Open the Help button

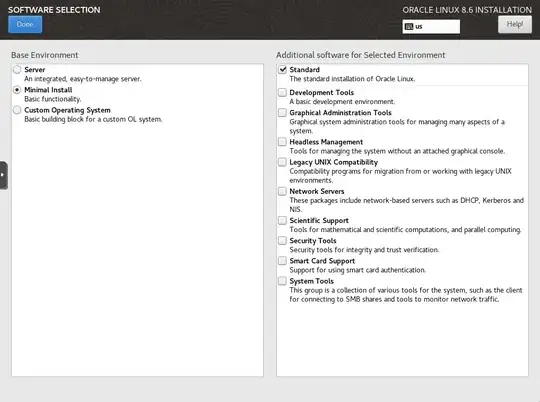pyautogui.click(x=515, y=24)
